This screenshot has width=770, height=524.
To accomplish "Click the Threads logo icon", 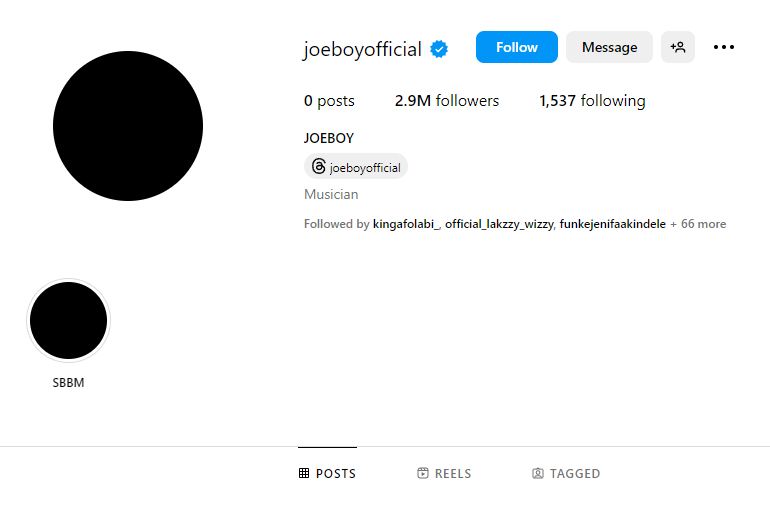I will click(x=319, y=167).
